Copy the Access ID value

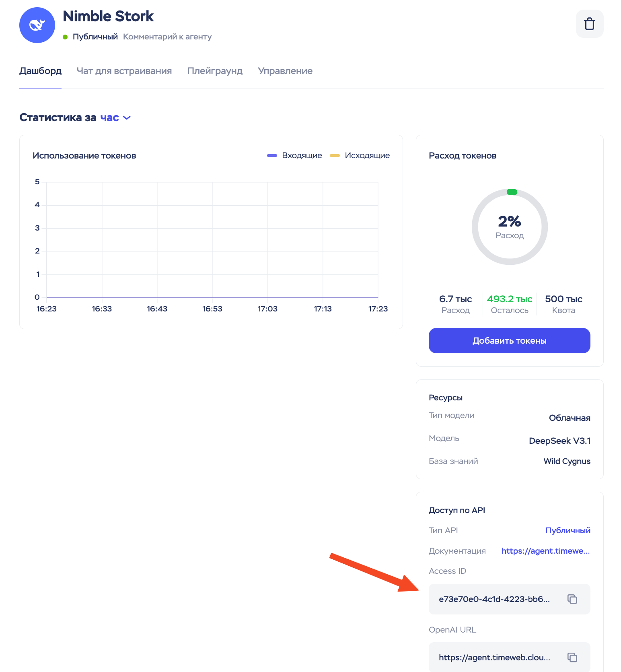(x=572, y=599)
